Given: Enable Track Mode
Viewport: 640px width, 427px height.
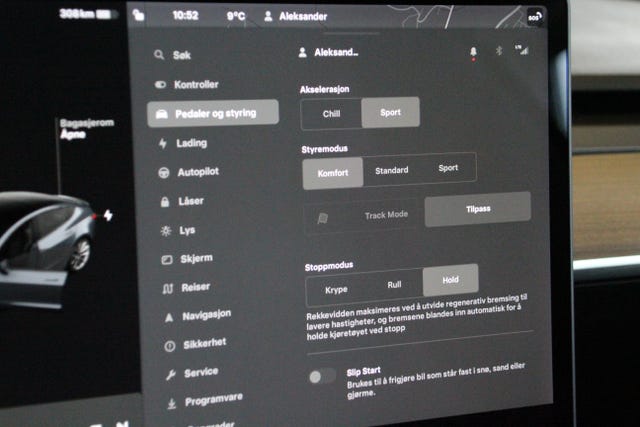Looking at the screenshot, I should click(x=364, y=215).
